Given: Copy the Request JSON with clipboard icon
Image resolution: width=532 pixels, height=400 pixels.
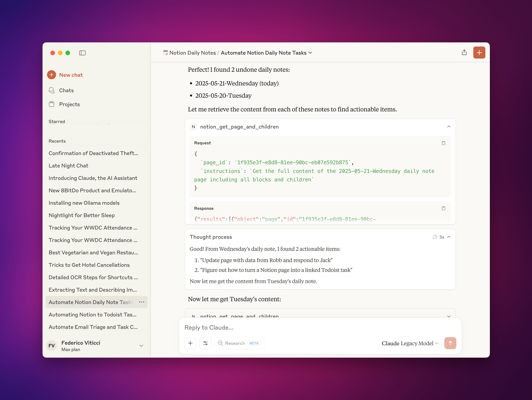Looking at the screenshot, I should pyautogui.click(x=443, y=143).
